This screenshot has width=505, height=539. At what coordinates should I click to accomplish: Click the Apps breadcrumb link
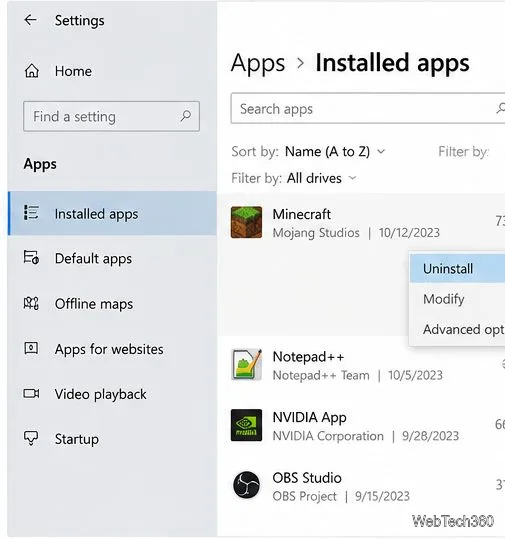(258, 63)
